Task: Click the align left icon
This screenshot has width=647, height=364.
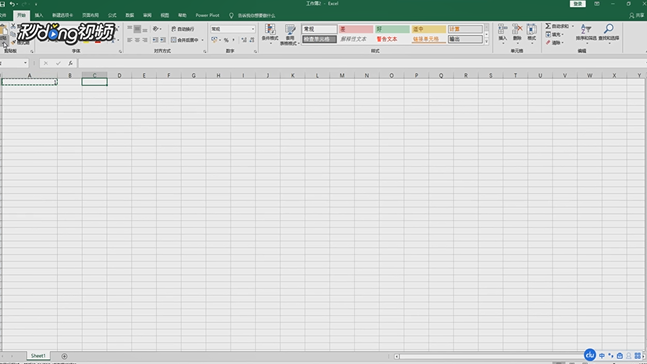Action: 130,40
